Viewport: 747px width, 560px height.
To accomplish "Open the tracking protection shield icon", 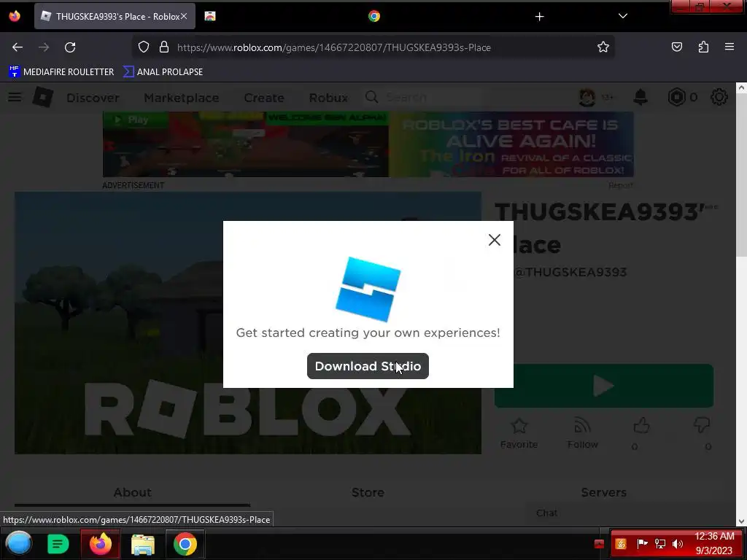I will (x=144, y=47).
